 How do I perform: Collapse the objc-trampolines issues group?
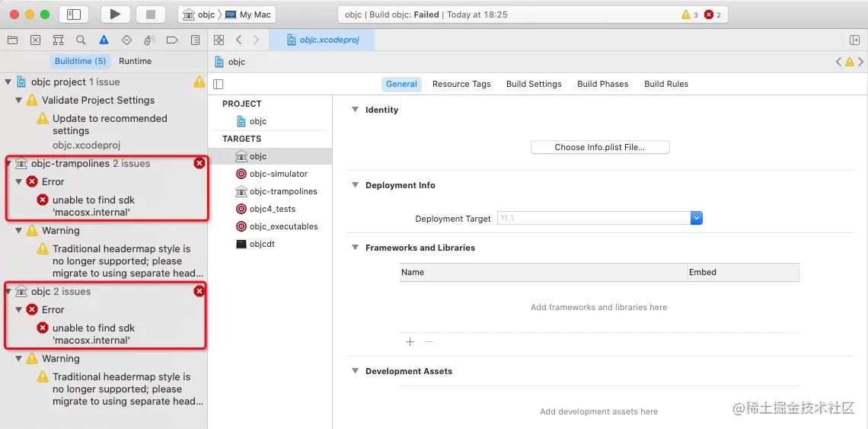[x=8, y=164]
